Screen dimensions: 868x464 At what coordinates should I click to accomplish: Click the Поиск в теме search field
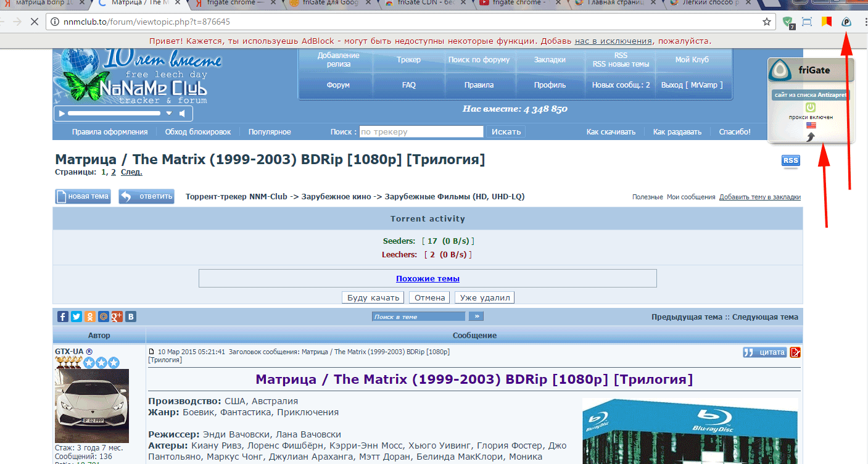(x=418, y=317)
